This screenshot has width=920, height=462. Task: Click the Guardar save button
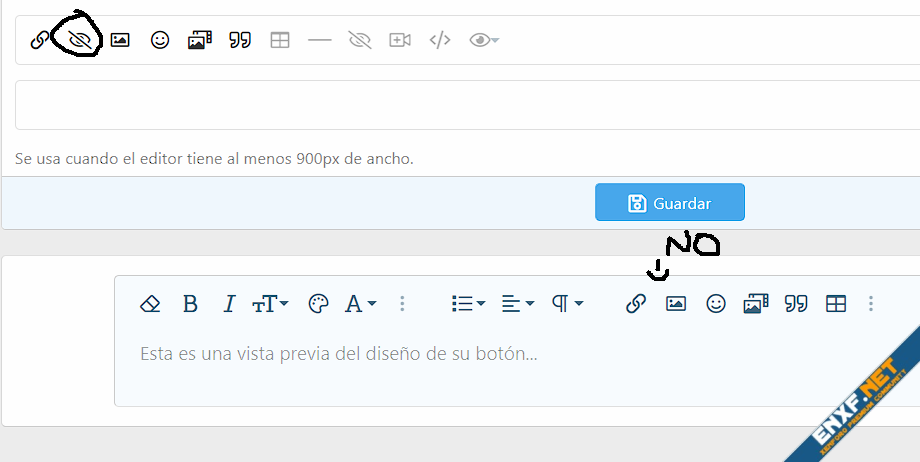click(670, 203)
